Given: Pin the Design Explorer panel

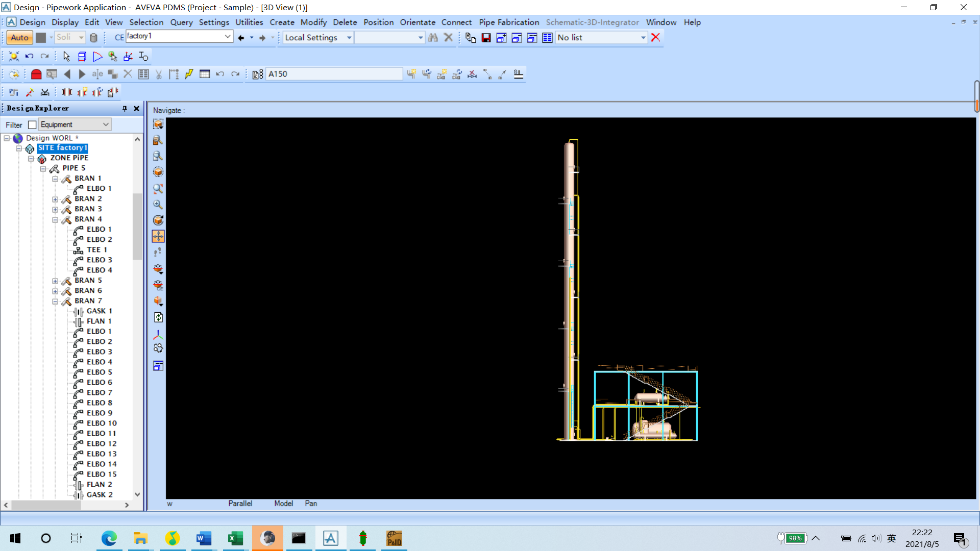Looking at the screenshot, I should [125, 109].
